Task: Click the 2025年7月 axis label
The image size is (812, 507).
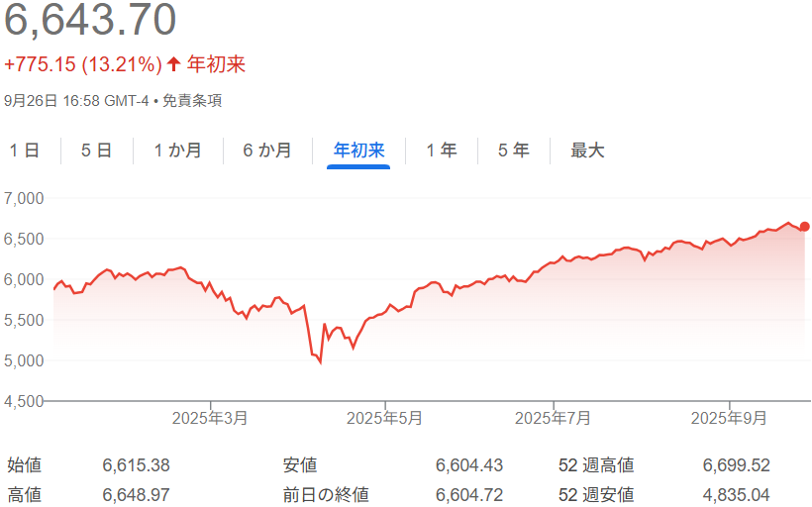Action: point(555,419)
